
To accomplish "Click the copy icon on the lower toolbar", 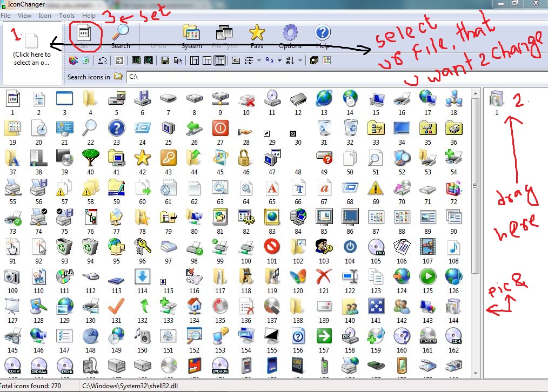I will [178, 60].
